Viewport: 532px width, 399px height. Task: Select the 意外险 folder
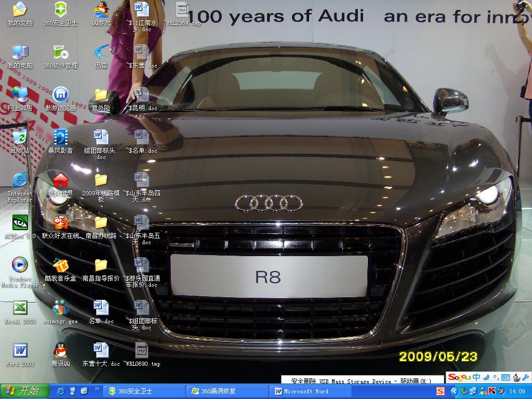(x=101, y=99)
